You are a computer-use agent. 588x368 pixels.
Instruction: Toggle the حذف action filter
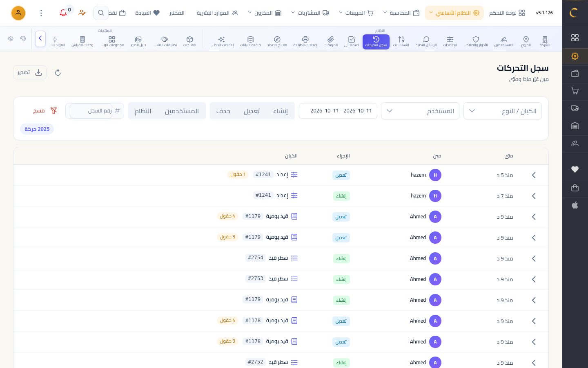223,111
